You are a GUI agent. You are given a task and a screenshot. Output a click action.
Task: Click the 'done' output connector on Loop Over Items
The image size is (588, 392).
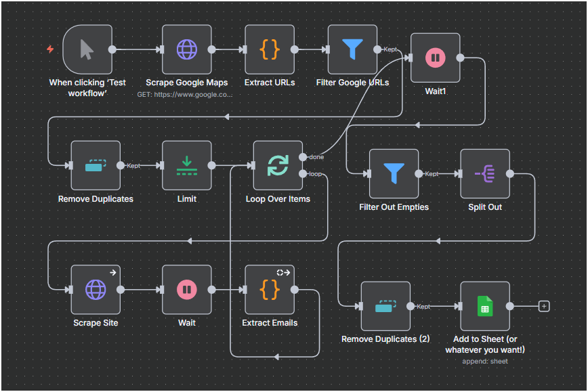pos(303,157)
